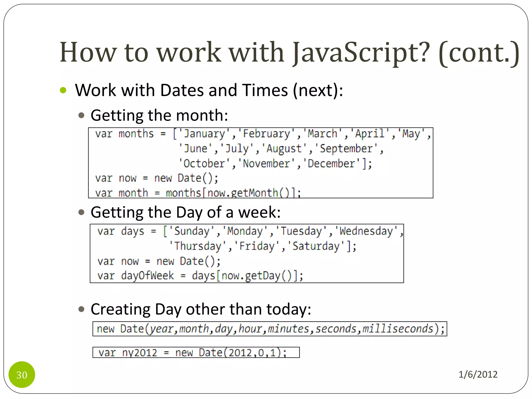
Task: Click 'Creating Day other than today:' sub-bullet
Action: point(201,309)
